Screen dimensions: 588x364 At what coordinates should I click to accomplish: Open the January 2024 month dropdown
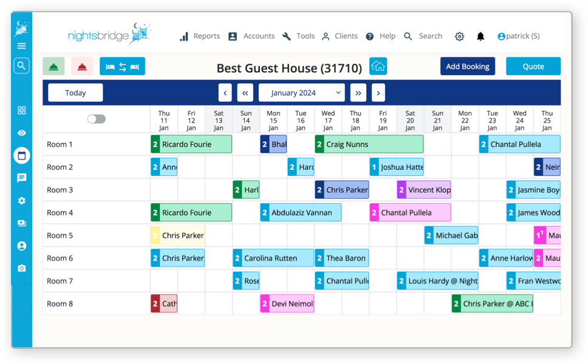pyautogui.click(x=301, y=92)
